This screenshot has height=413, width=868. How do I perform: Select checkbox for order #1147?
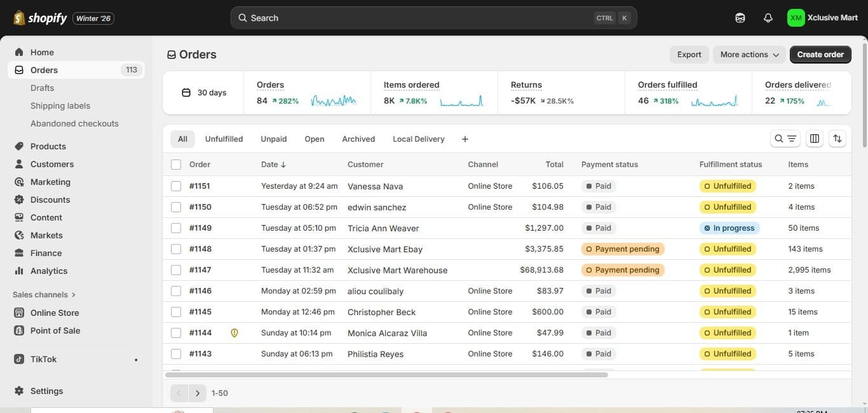coord(176,270)
